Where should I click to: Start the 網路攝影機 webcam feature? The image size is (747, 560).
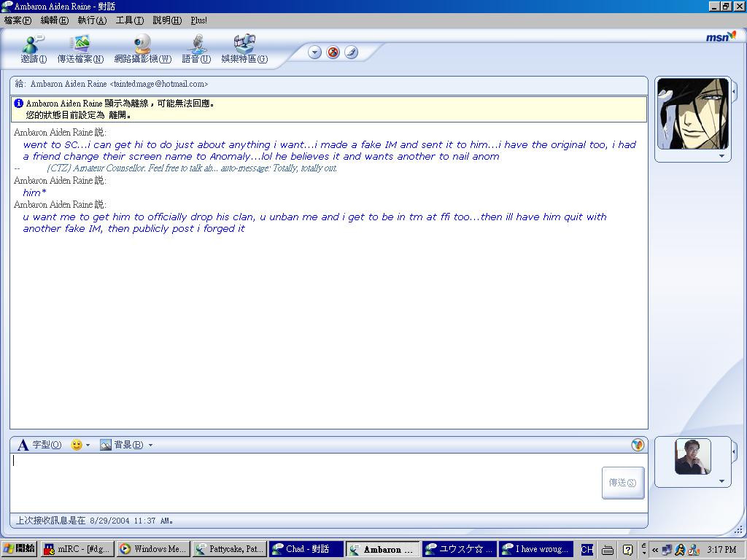[x=142, y=50]
